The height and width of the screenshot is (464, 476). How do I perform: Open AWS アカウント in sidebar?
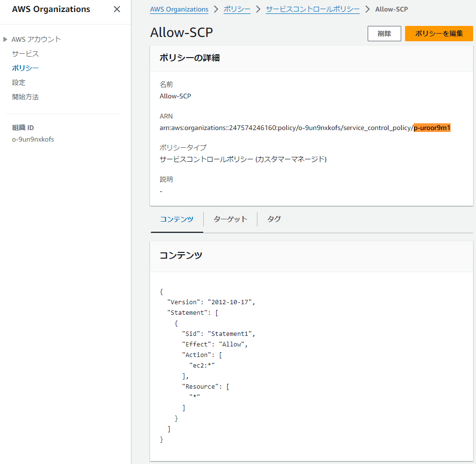[36, 39]
